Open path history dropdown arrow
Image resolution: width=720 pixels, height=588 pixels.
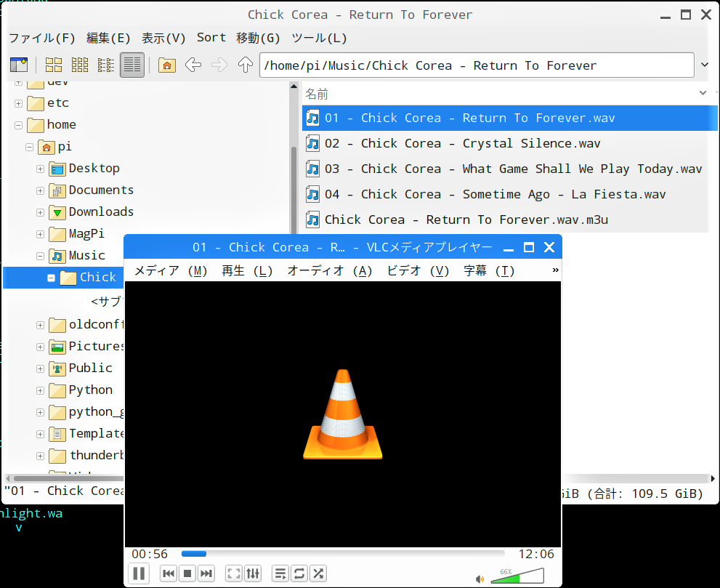tap(705, 65)
